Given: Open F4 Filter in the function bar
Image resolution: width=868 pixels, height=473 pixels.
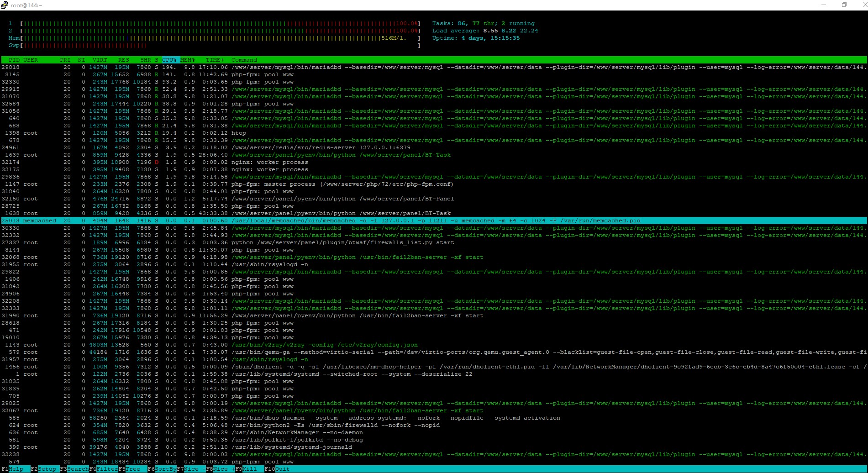Looking at the screenshot, I should pyautogui.click(x=104, y=469).
